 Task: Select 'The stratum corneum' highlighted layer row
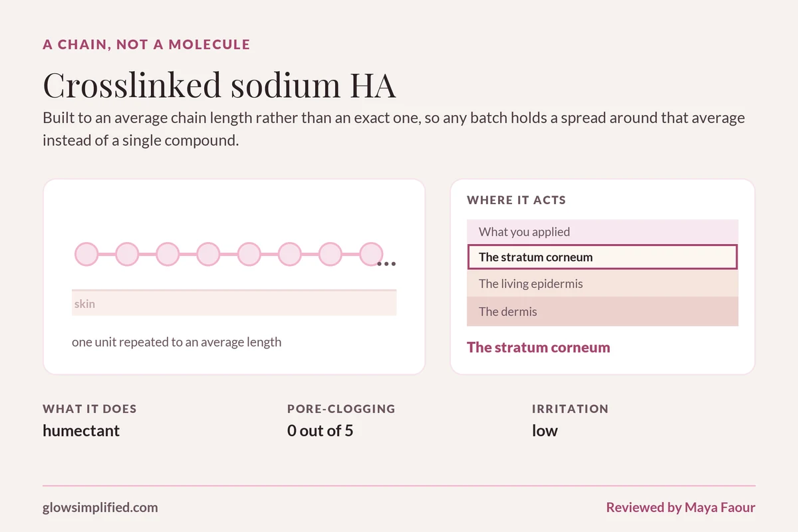tap(602, 257)
